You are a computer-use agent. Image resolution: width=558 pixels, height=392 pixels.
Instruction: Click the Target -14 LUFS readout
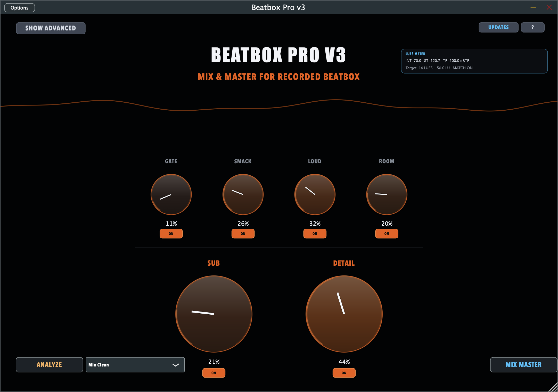tap(419, 68)
